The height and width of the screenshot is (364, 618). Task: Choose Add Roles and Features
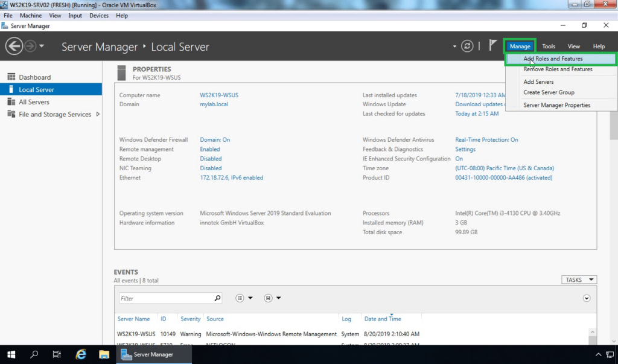pos(561,59)
